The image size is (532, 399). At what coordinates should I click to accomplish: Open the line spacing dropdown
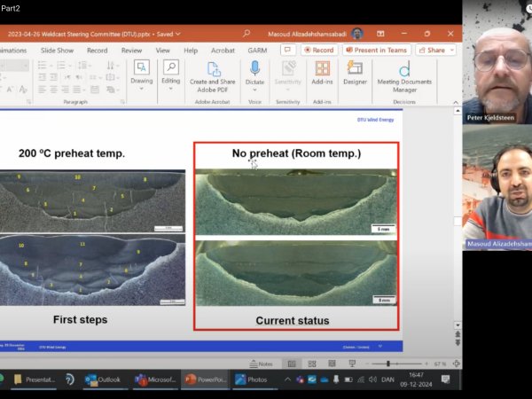pos(83,65)
